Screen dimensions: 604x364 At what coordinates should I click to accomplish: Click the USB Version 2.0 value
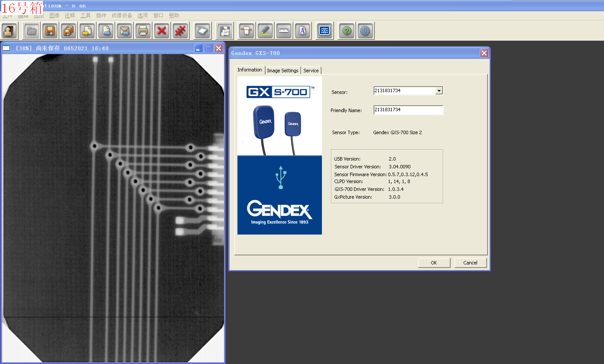(392, 159)
